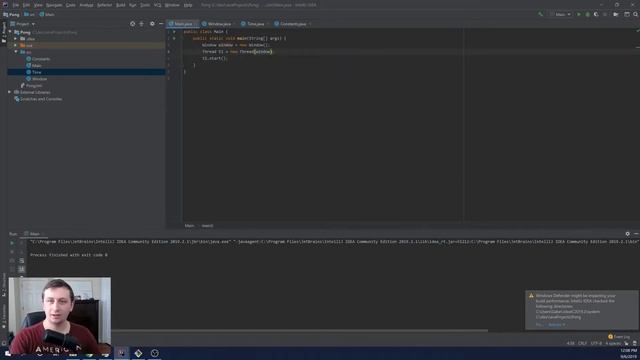640x360 pixels.
Task: Open Project Structure icon in top toolbar
Action: (x=616, y=14)
